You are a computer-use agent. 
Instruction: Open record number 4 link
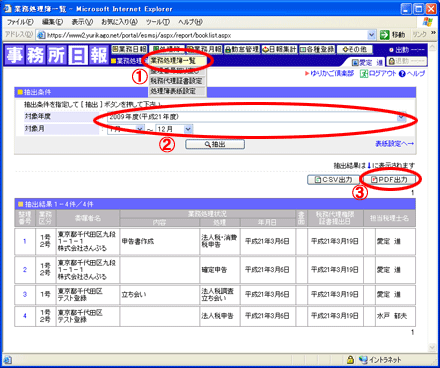coord(25,316)
